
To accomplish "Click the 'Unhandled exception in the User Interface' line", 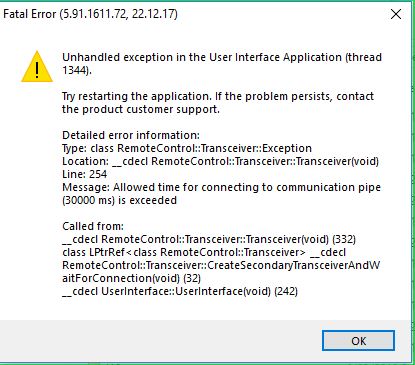I will tap(222, 57).
